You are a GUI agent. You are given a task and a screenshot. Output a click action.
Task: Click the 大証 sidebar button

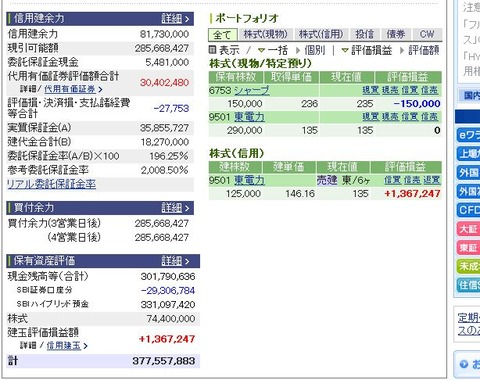(468, 229)
